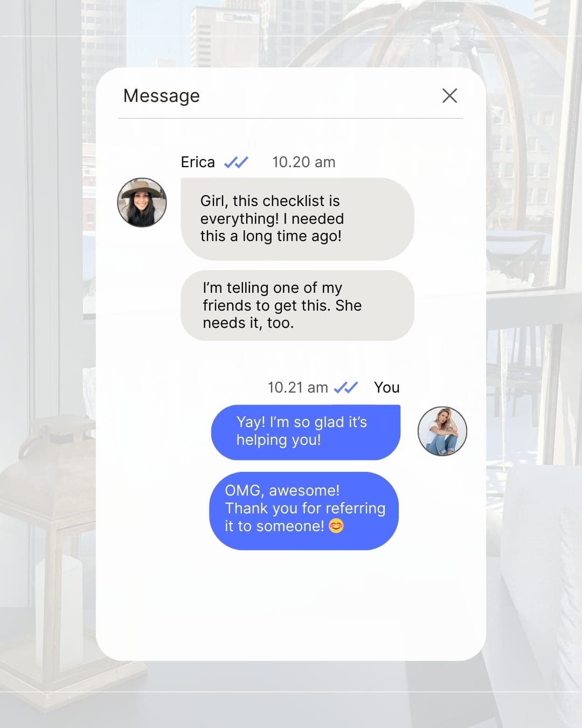This screenshot has height=728, width=582.
Task: Select the smiling emoji in last message
Action: tap(336, 526)
